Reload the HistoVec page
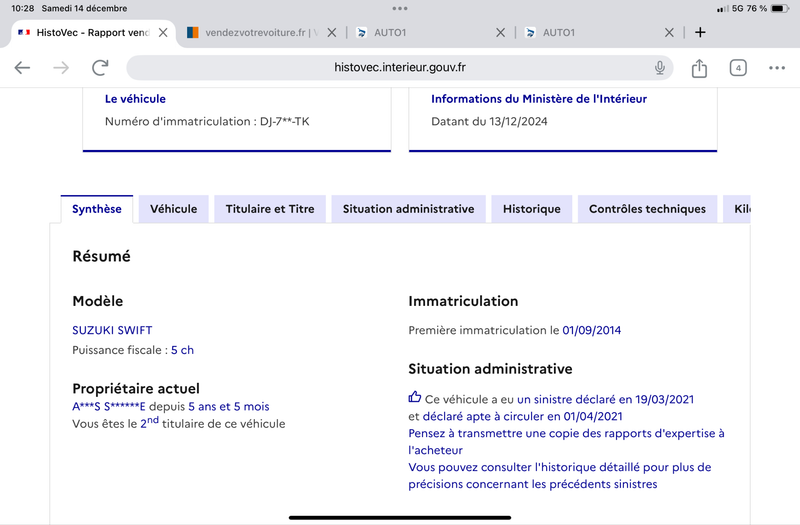The image size is (800, 525). [100, 67]
